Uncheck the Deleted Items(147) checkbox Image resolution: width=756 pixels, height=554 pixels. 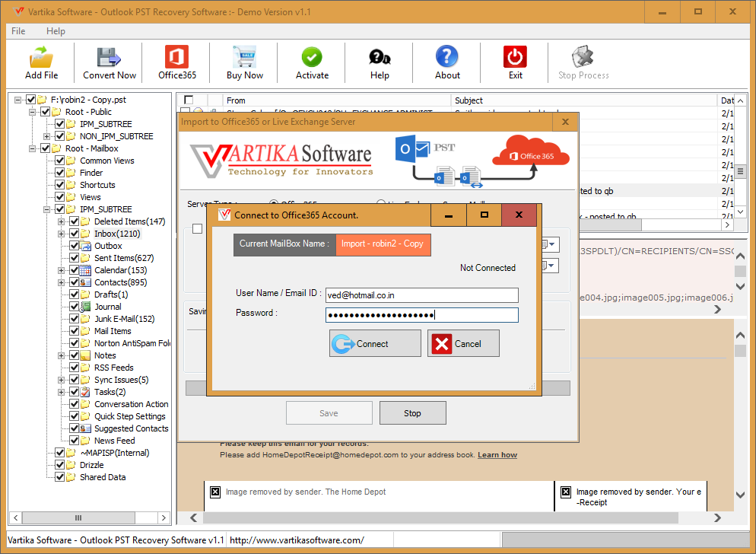pos(75,221)
